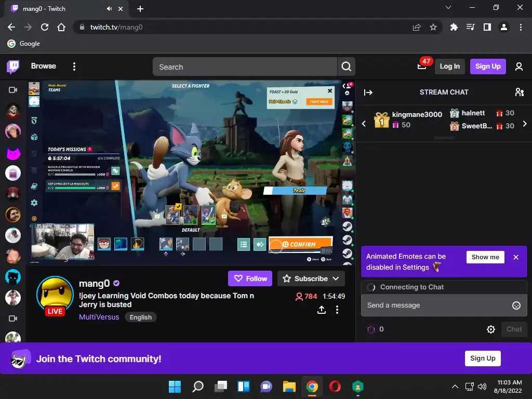Open a new browser tab

coord(140,9)
